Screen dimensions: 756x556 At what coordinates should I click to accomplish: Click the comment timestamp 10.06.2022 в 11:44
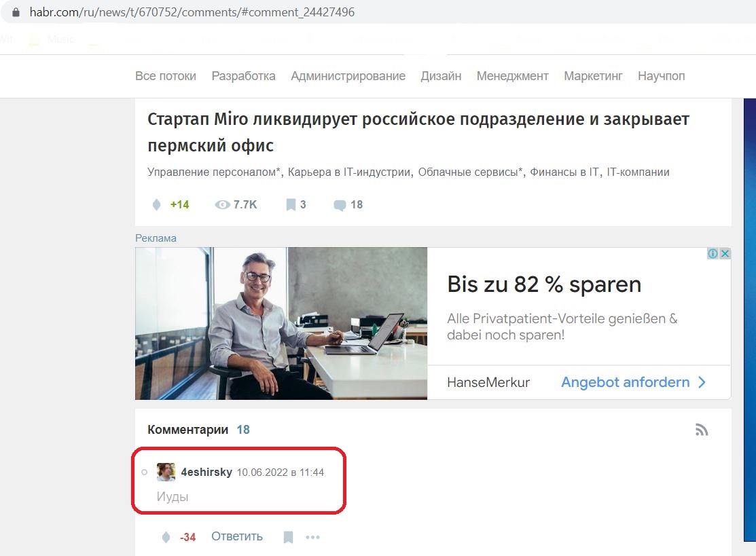[x=280, y=472]
